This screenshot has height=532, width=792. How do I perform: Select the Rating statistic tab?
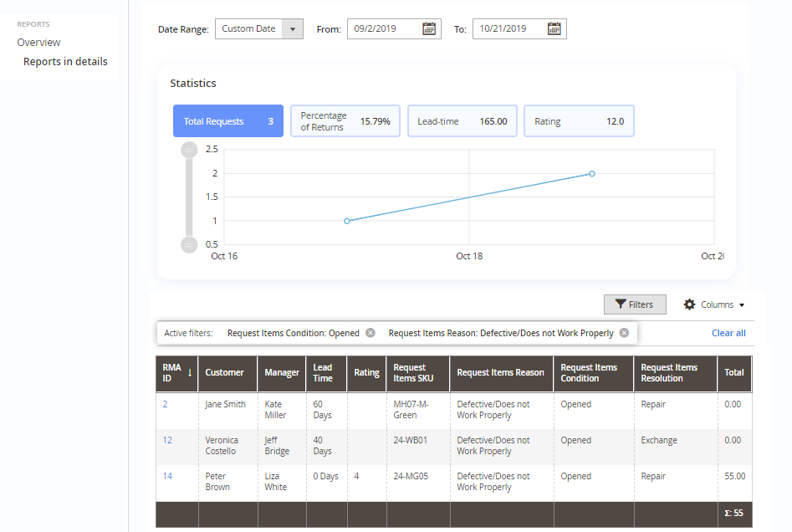579,120
